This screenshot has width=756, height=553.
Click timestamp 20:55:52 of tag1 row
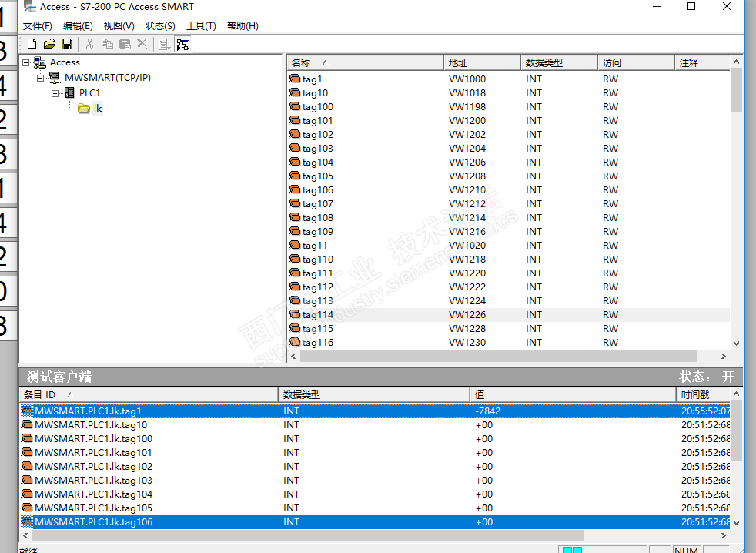click(705, 411)
